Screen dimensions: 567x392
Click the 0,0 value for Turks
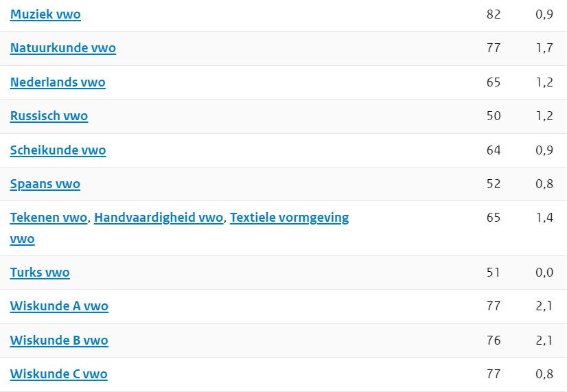[544, 273]
